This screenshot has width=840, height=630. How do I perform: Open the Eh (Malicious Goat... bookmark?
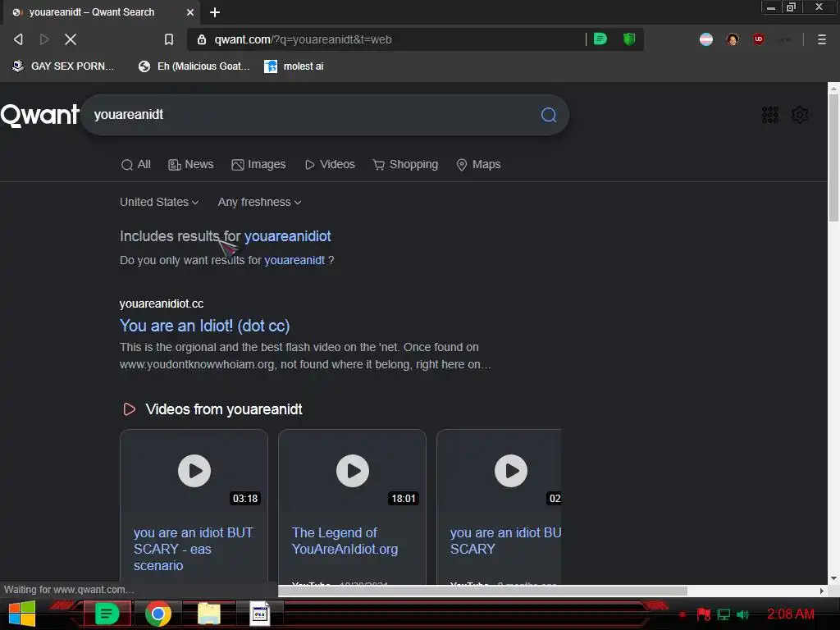point(194,66)
